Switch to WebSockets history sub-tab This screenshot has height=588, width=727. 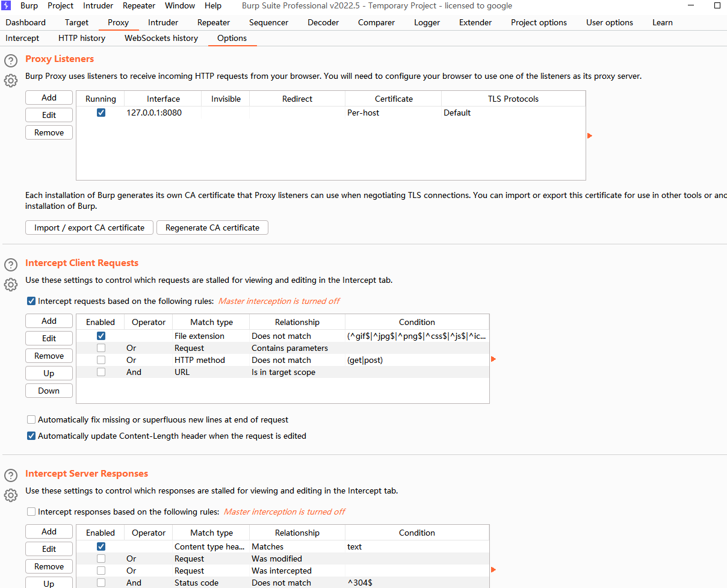tap(161, 38)
